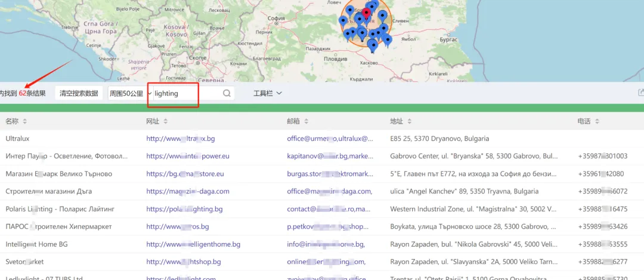Select the name cell "Ultralux"
Viewport: 644px width, 280px height.
click(18, 139)
